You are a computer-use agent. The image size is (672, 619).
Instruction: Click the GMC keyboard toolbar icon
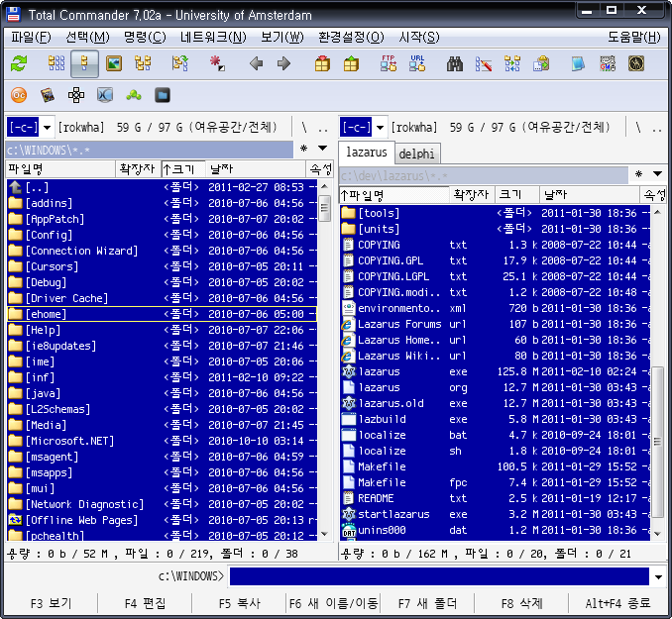pos(608,63)
